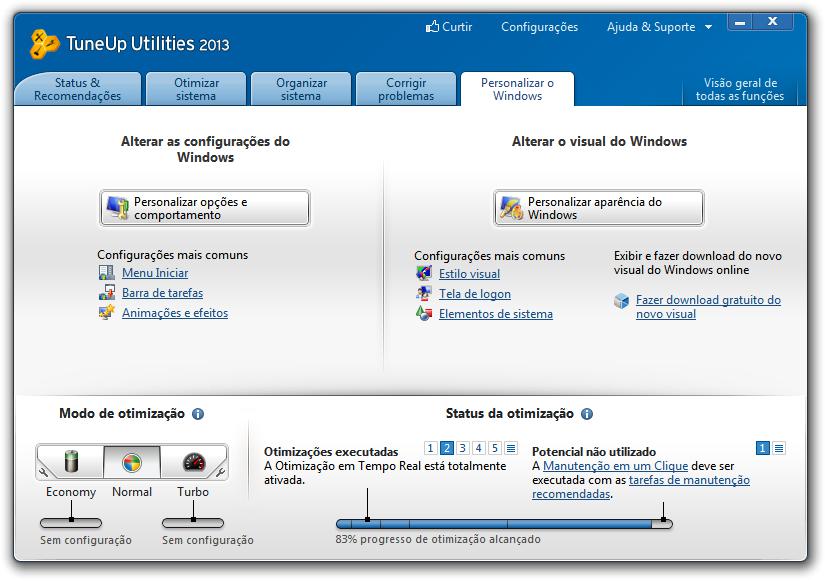825x581 pixels.
Task: Click the Economy mode configuration slider
Action: 71,523
